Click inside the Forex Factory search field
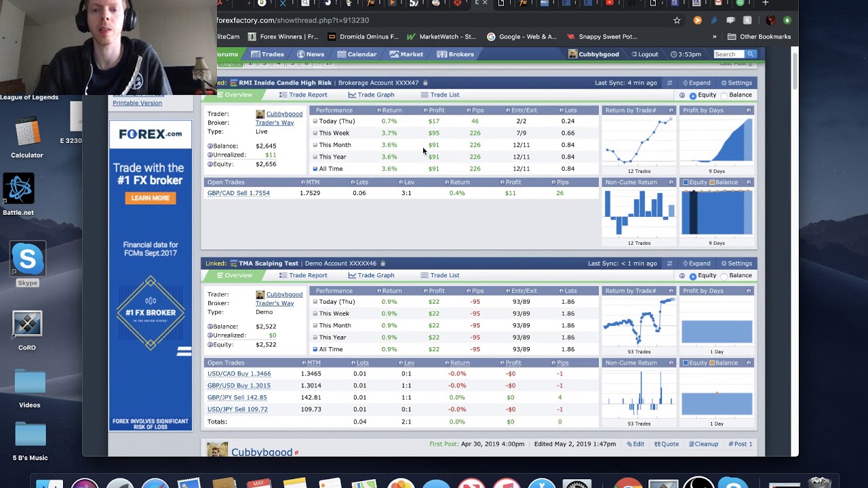Image resolution: width=868 pixels, height=488 pixels. [x=729, y=54]
